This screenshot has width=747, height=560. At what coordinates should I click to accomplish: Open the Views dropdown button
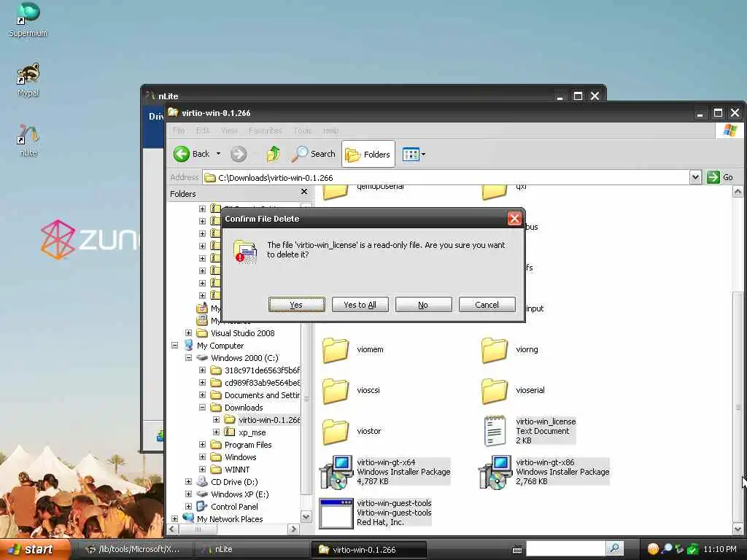pos(414,154)
